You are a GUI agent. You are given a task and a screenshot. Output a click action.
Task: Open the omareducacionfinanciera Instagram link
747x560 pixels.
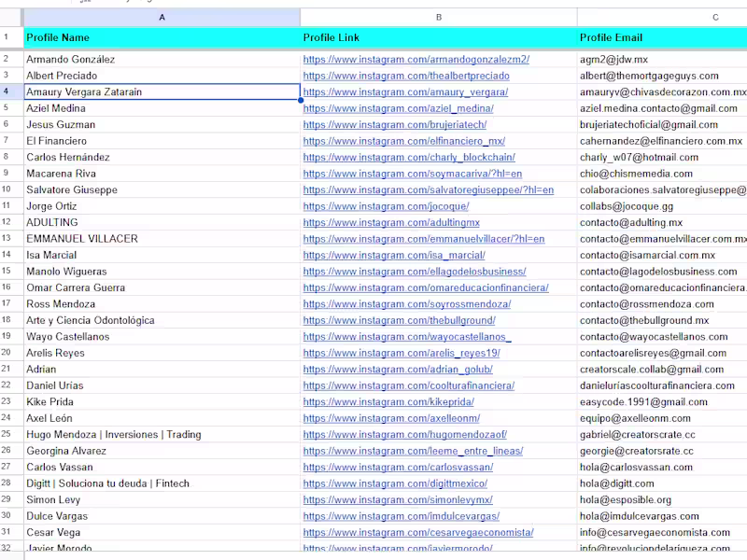click(426, 287)
